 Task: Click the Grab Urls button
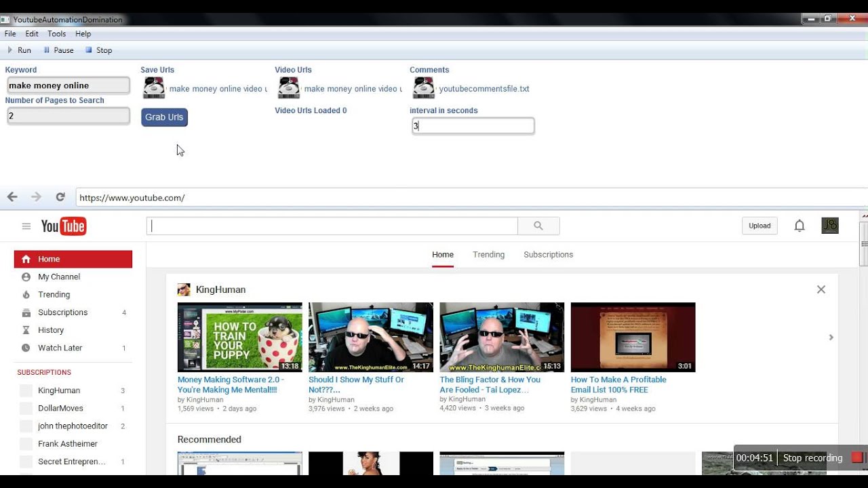point(164,117)
